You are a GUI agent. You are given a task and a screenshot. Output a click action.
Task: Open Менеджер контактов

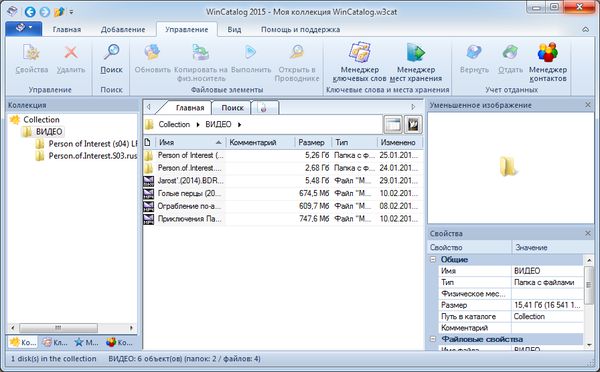pyautogui.click(x=548, y=61)
